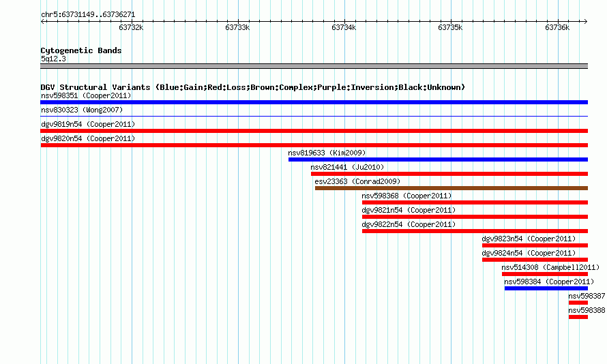Select the nsv821441 (Ju2010) red variant bar
Image resolution: width=607 pixels, height=364 pixels.
(x=449, y=174)
